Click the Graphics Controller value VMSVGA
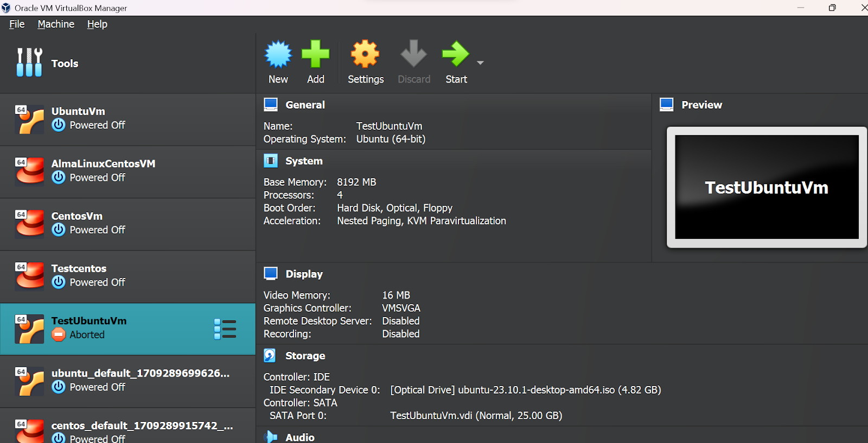The width and height of the screenshot is (868, 443). (x=401, y=308)
